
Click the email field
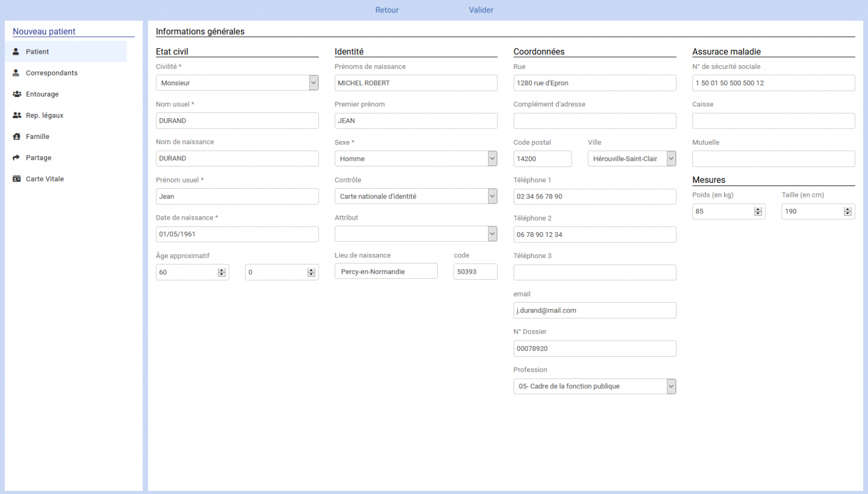[595, 310]
